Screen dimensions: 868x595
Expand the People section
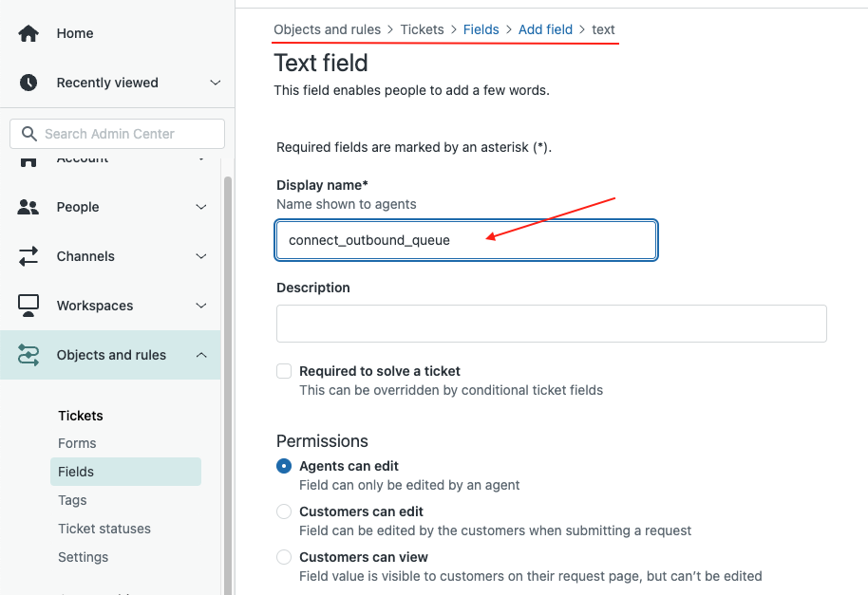tap(200, 206)
